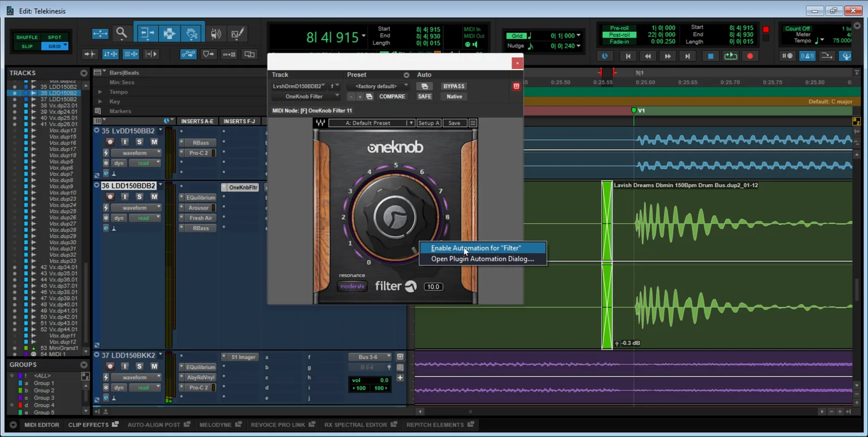Toggle Tab to Transients button
The image size is (868, 437).
coord(90,54)
